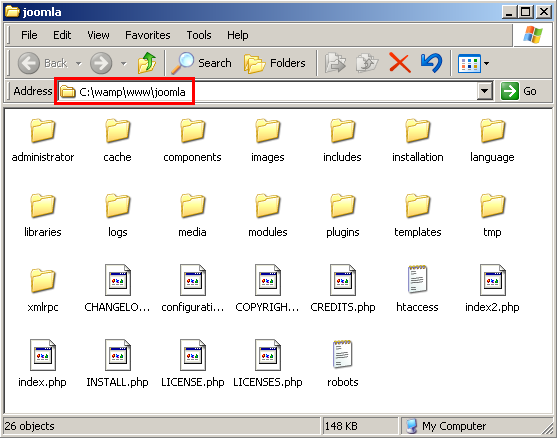
Task: Select the LICENSES.php file
Action: [267, 363]
